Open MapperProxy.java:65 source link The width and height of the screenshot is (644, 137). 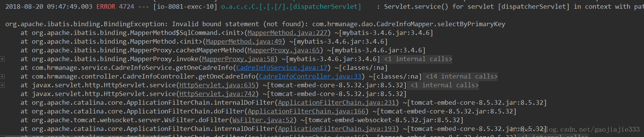pyautogui.click(x=283, y=50)
